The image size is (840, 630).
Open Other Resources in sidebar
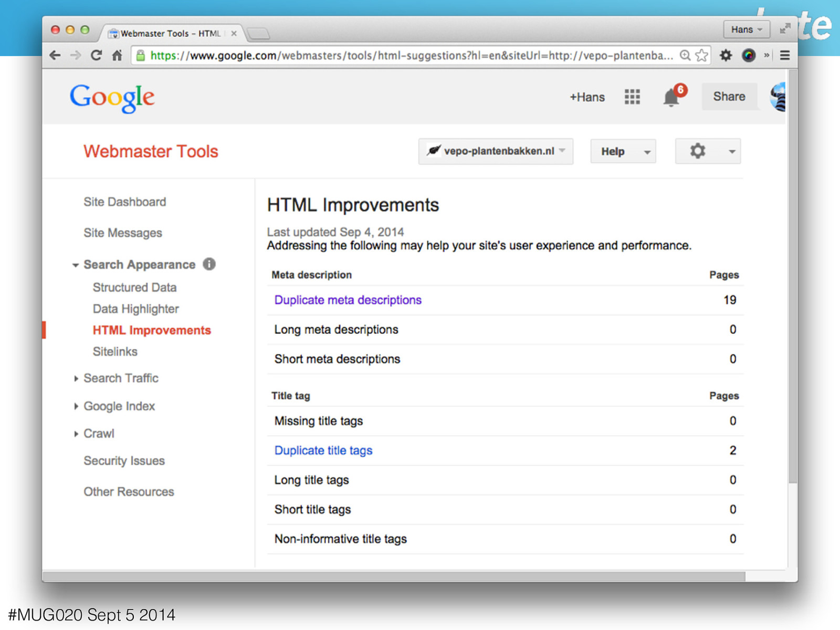point(129,492)
